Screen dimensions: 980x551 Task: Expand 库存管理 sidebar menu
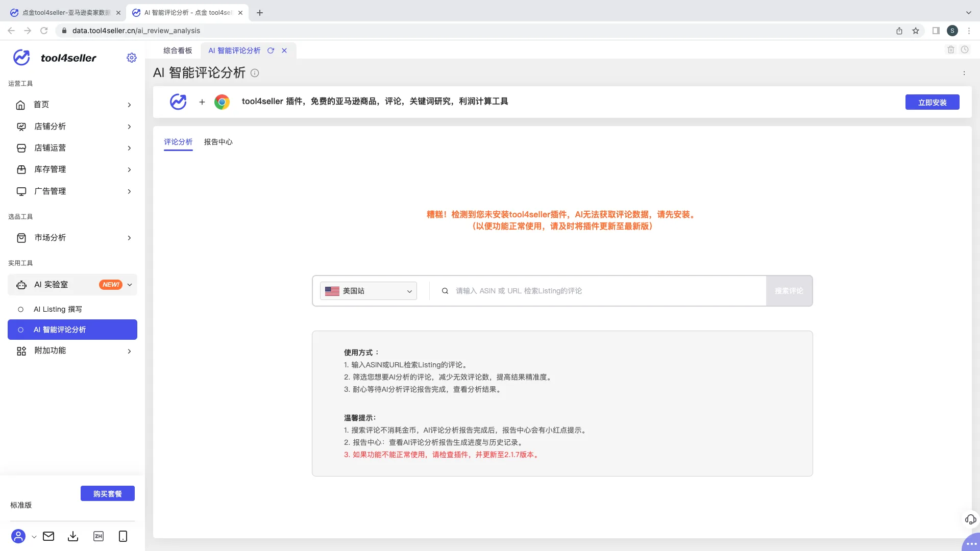[x=72, y=169]
